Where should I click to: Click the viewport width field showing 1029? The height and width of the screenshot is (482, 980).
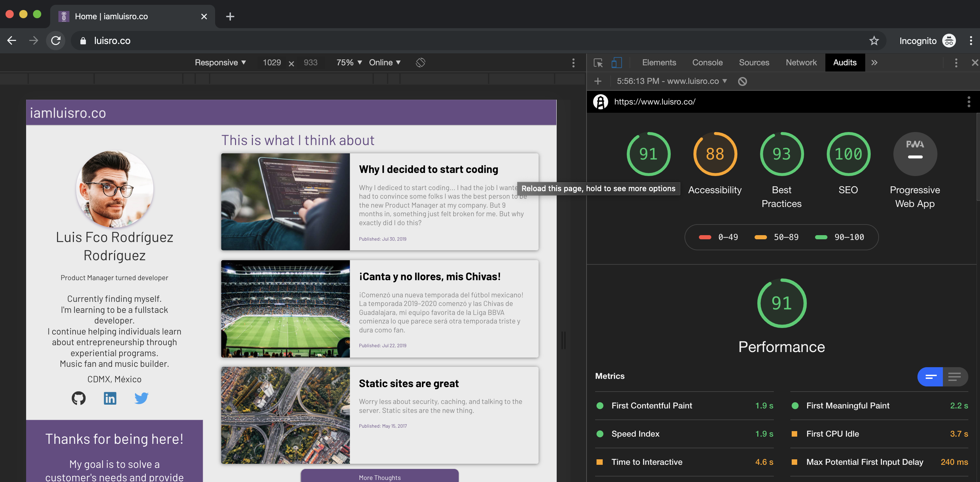(271, 63)
